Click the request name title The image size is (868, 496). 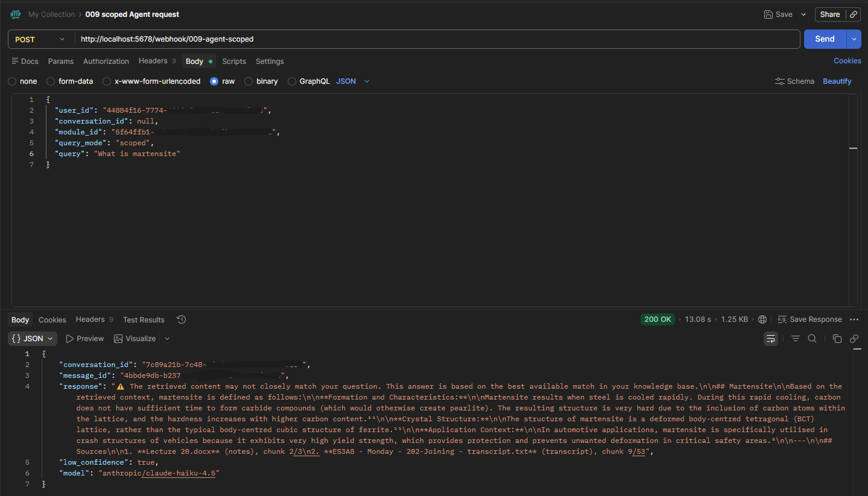132,14
